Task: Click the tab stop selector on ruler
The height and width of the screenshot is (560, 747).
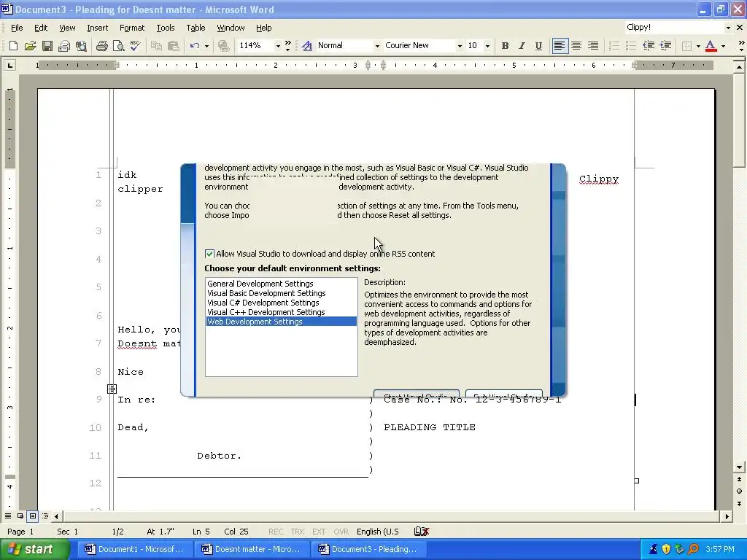Action: (9, 65)
